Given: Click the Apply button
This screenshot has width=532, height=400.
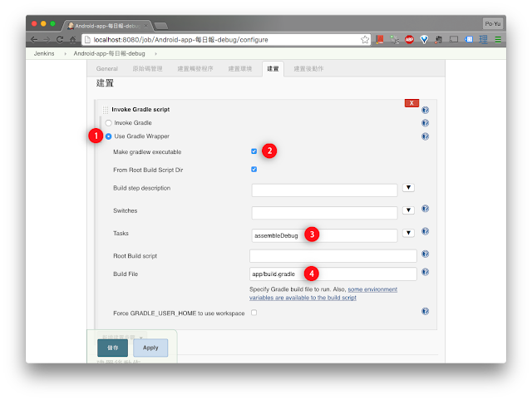Looking at the screenshot, I should coord(150,348).
